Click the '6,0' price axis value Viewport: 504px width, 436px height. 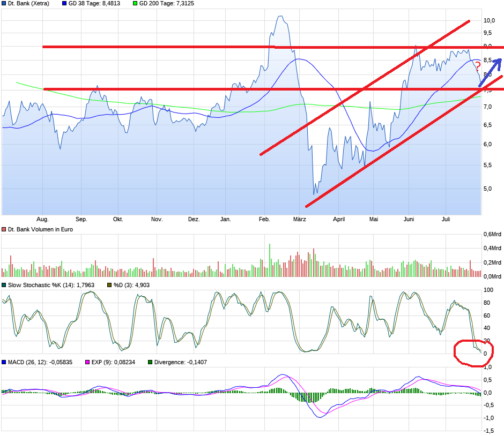click(487, 144)
